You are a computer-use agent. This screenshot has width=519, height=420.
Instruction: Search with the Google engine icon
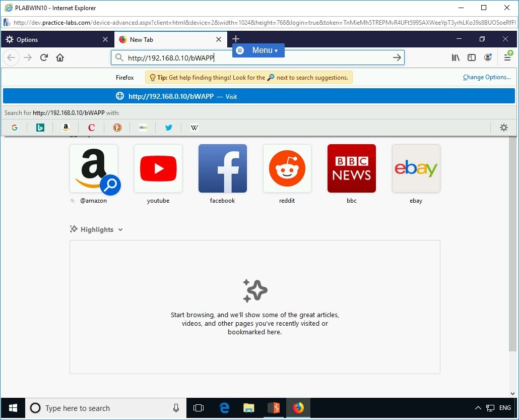(14, 127)
